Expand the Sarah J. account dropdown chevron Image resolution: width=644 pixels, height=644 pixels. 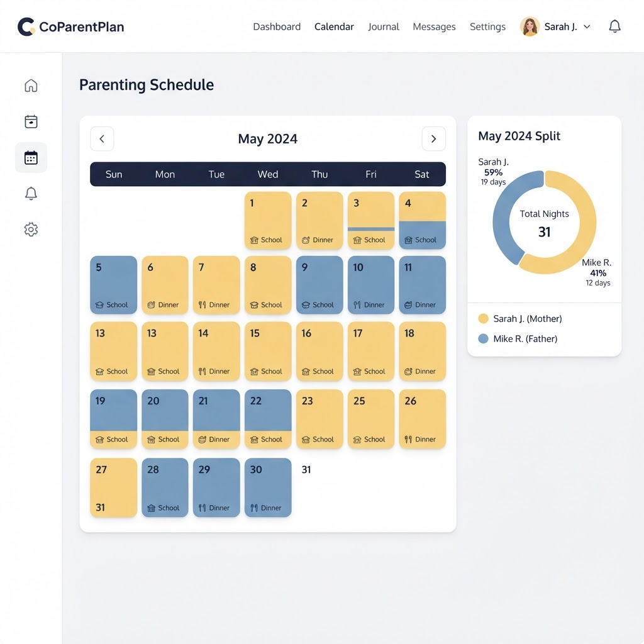click(587, 26)
